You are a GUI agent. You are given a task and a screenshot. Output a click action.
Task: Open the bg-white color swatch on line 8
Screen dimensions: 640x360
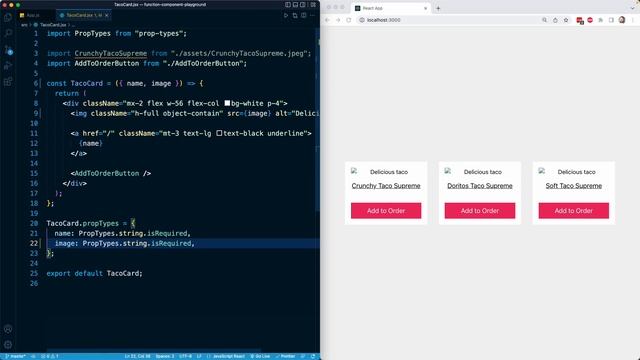(227, 103)
